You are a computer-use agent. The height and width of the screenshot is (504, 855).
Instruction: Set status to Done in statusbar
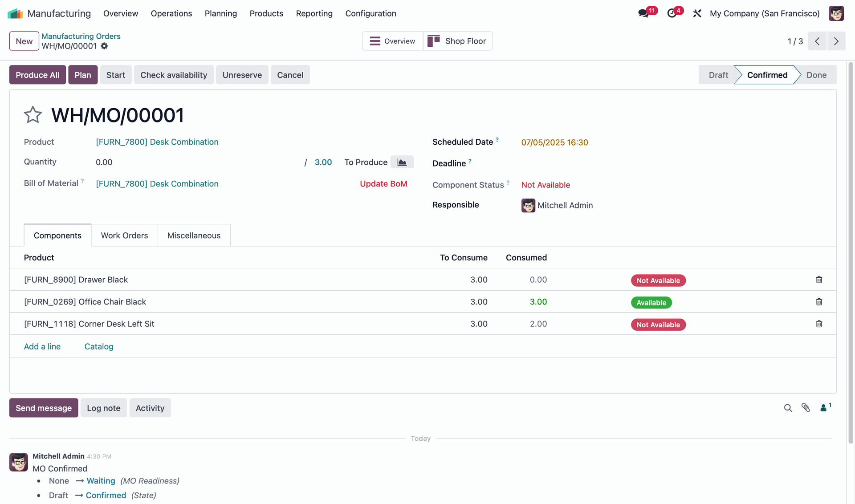[x=816, y=75]
